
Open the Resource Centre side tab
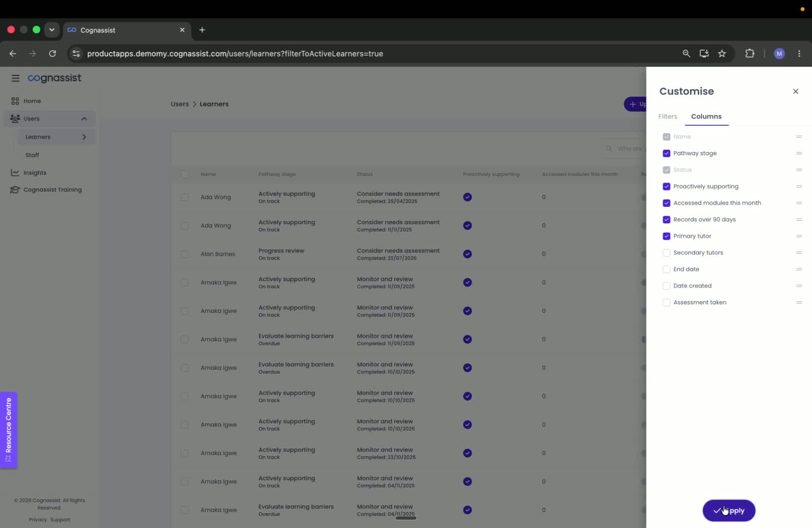pos(8,430)
